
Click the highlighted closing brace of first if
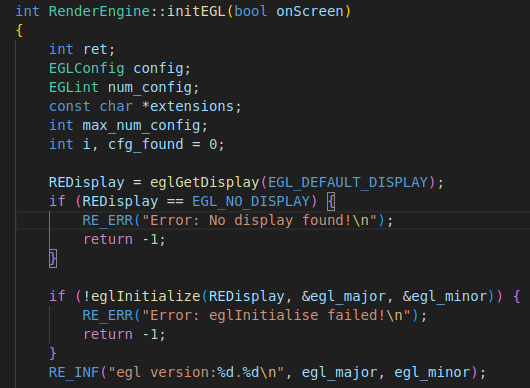tap(53, 259)
